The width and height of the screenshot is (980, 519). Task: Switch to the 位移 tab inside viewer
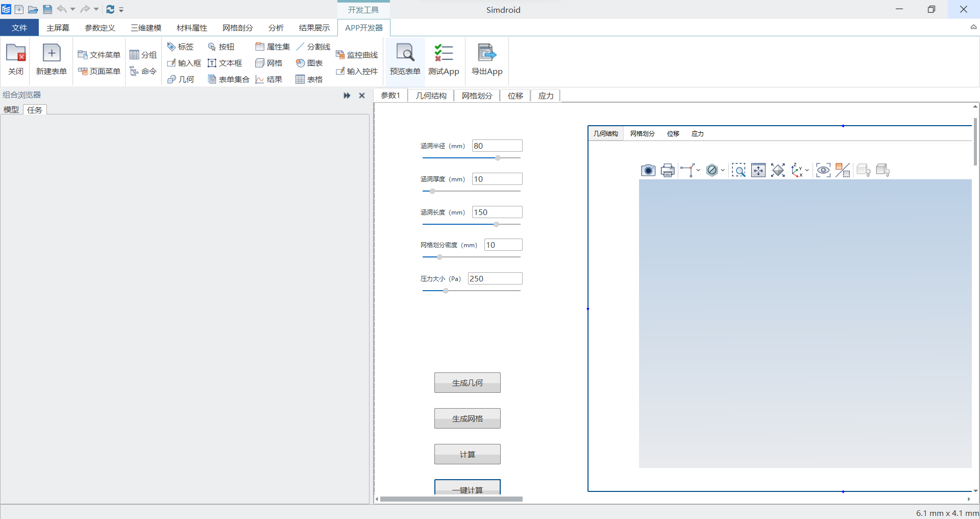(x=673, y=133)
